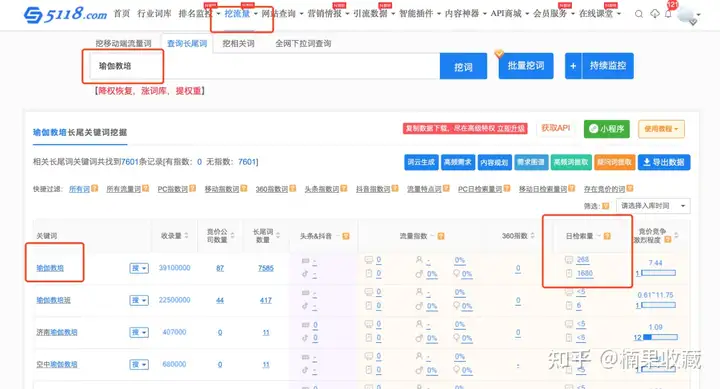
Task: Click help icon next to 抖音指数词 filter
Action: pos(395,188)
